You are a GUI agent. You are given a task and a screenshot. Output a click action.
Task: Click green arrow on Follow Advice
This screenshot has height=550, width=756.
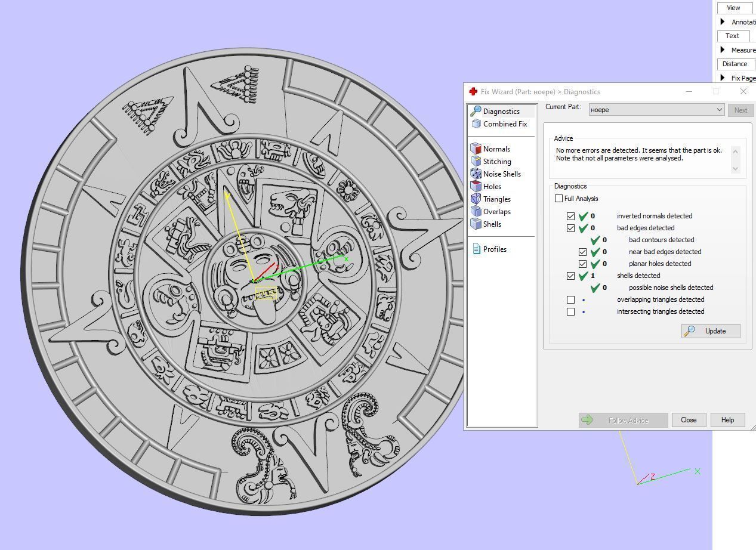point(587,420)
